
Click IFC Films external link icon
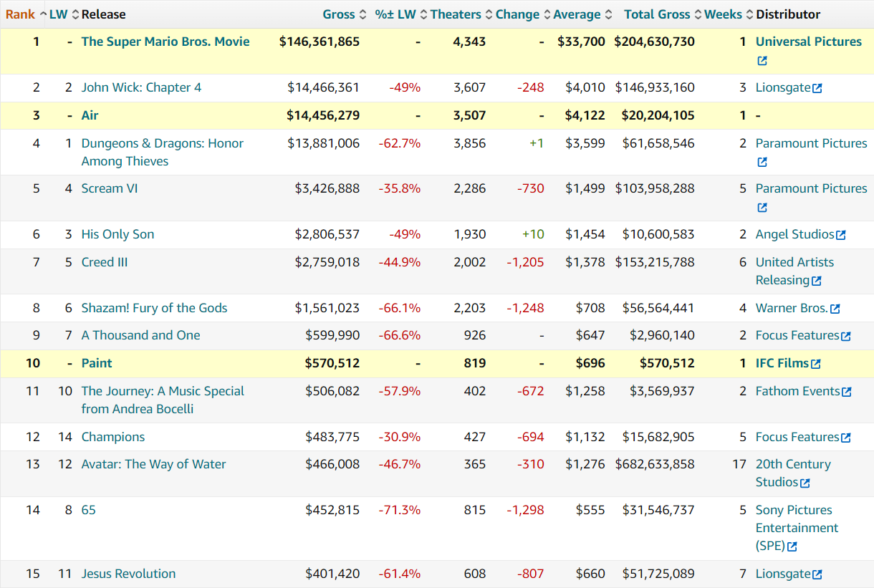tap(816, 365)
